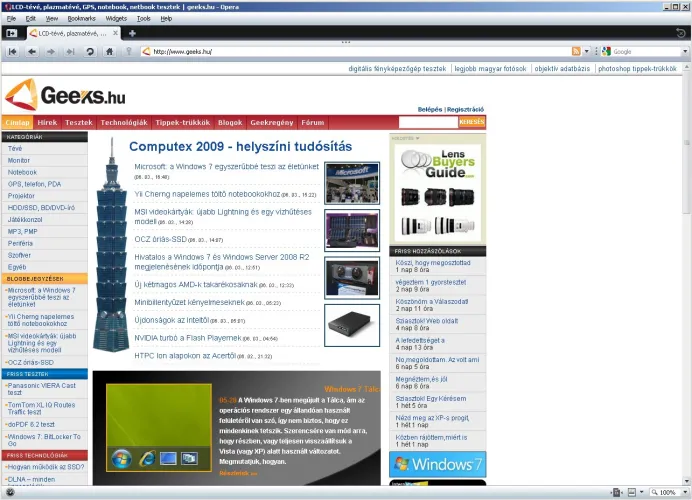
Task: Reload the page with the Reload icon
Action: [x=90, y=52]
